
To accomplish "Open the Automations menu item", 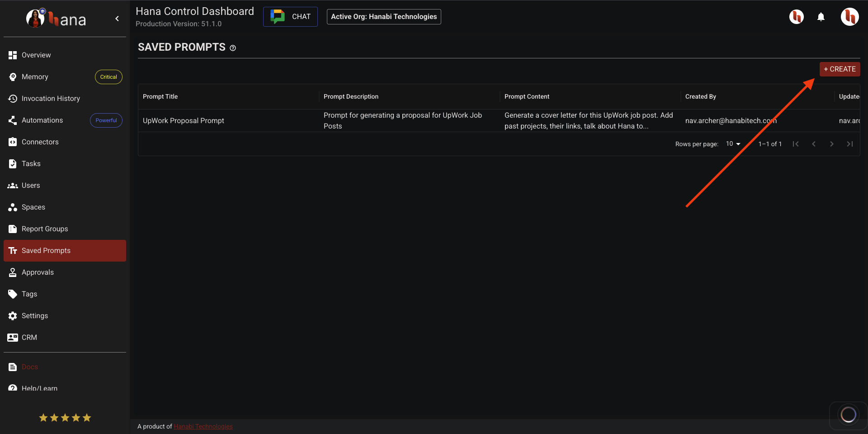I will click(x=65, y=120).
